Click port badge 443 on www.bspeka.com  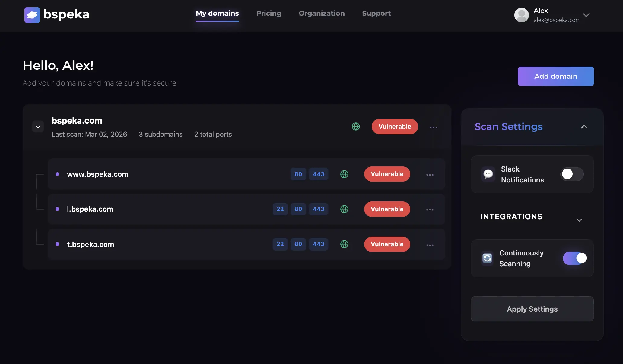coord(319,174)
